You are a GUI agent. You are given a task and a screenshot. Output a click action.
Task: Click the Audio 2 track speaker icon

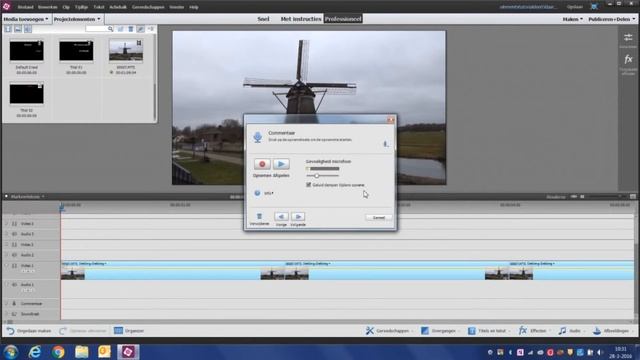(x=14, y=255)
